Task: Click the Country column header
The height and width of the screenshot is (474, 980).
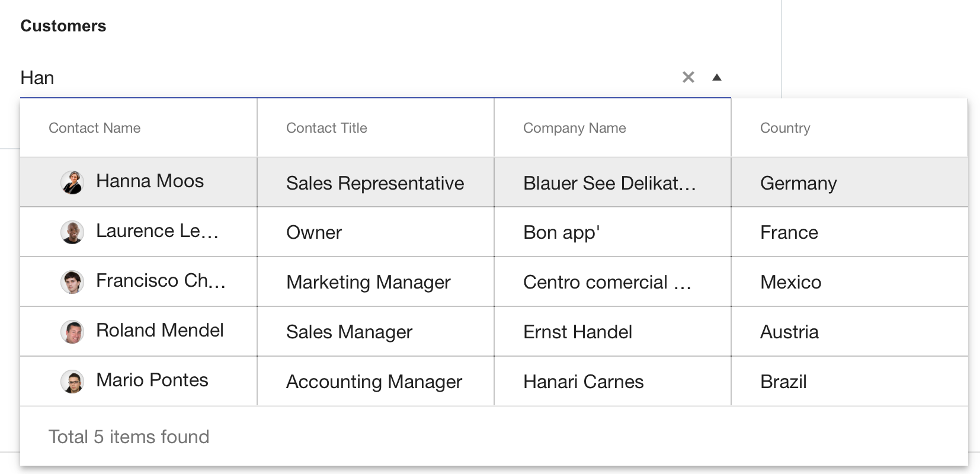Action: [x=784, y=128]
